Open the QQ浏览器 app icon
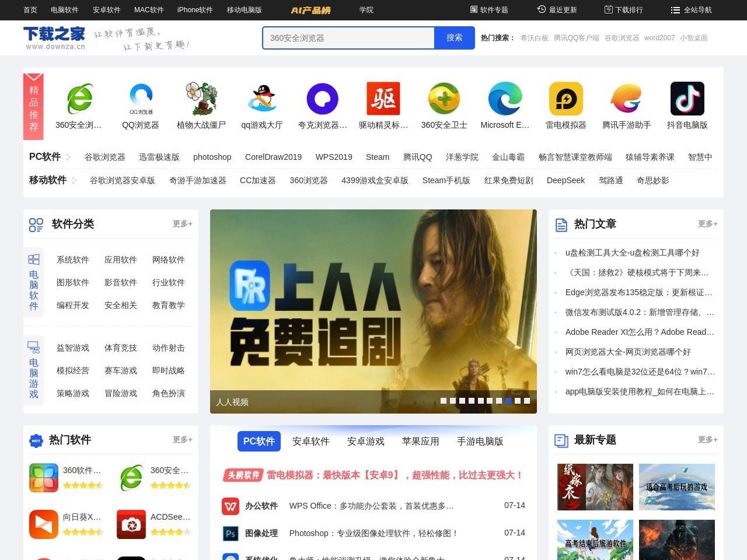 [141, 98]
